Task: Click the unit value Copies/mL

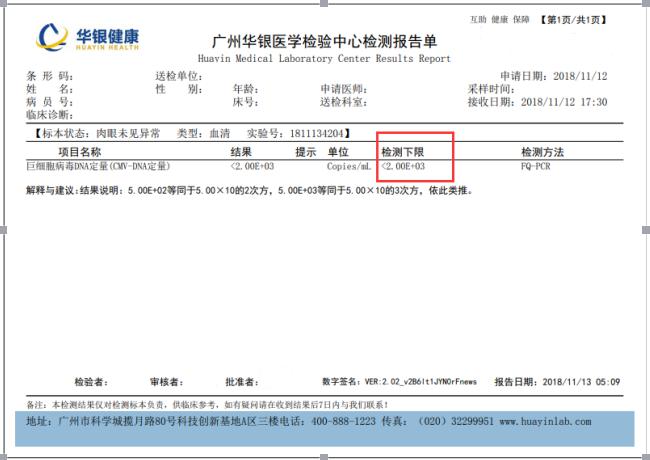Action: [x=349, y=167]
